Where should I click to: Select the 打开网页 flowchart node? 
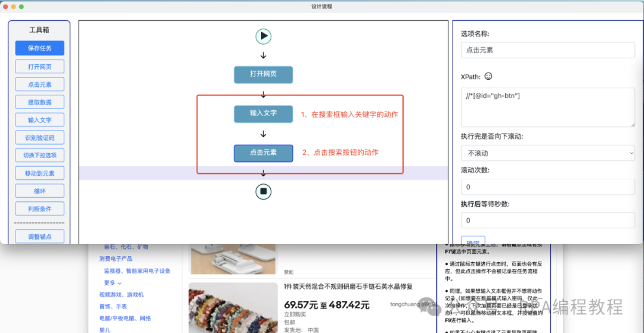(x=264, y=74)
